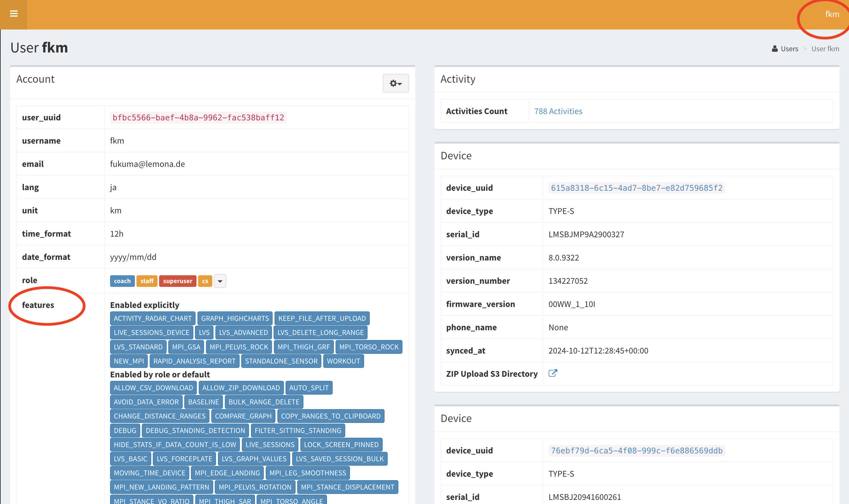Click the superuser role badge

(x=177, y=281)
